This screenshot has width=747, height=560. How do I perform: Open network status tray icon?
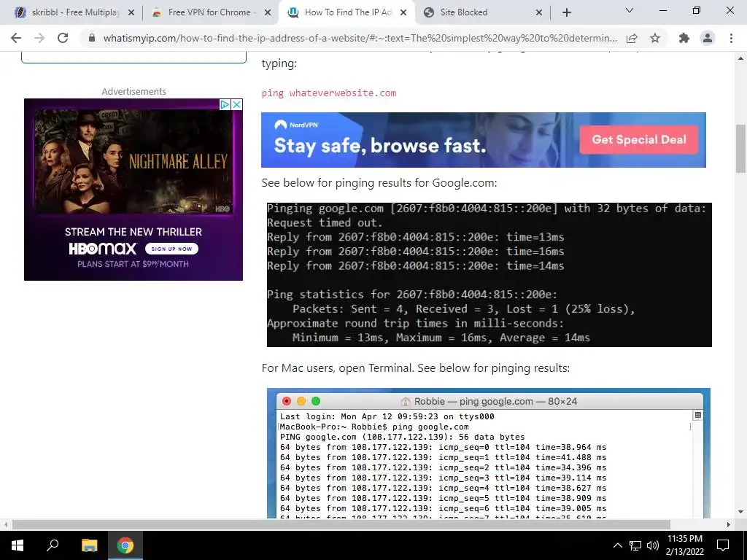point(635,545)
